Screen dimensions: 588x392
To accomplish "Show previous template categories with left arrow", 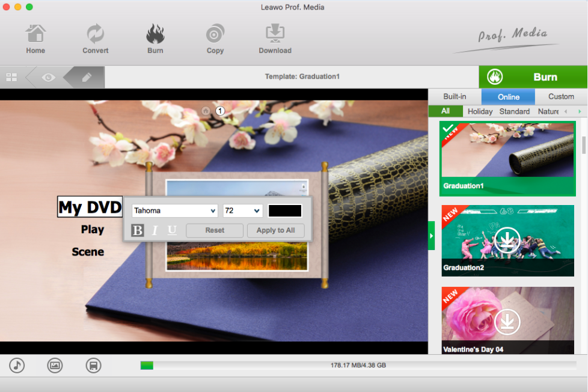I will (x=566, y=111).
